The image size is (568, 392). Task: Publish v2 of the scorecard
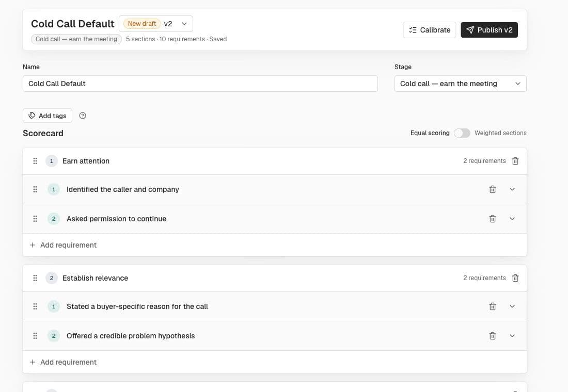point(489,30)
